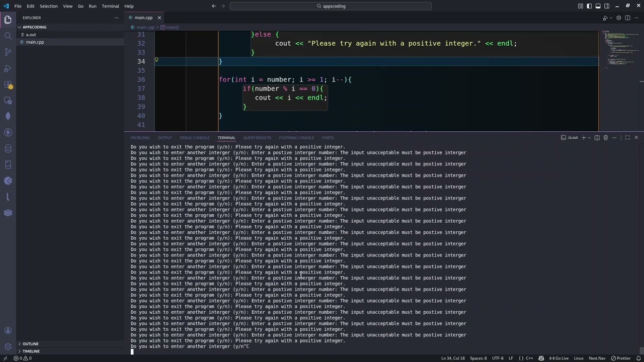Open the Run and Debug view
Viewport: 644px width, 362px height.
click(x=8, y=68)
